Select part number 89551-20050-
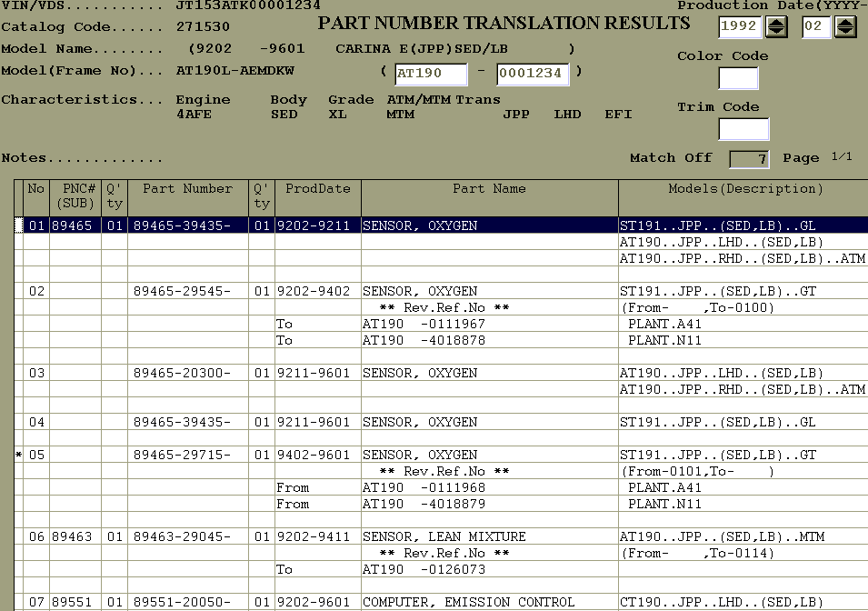 click(x=182, y=602)
